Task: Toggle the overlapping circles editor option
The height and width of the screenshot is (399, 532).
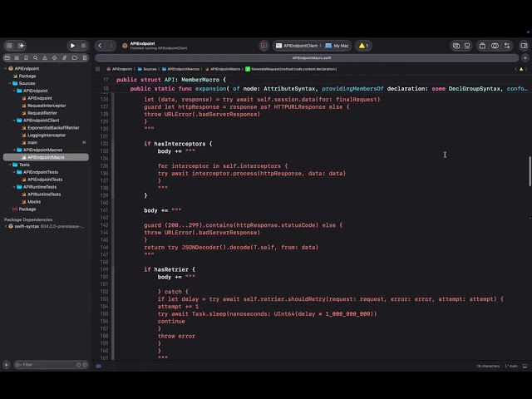Action: pyautogui.click(x=495, y=46)
